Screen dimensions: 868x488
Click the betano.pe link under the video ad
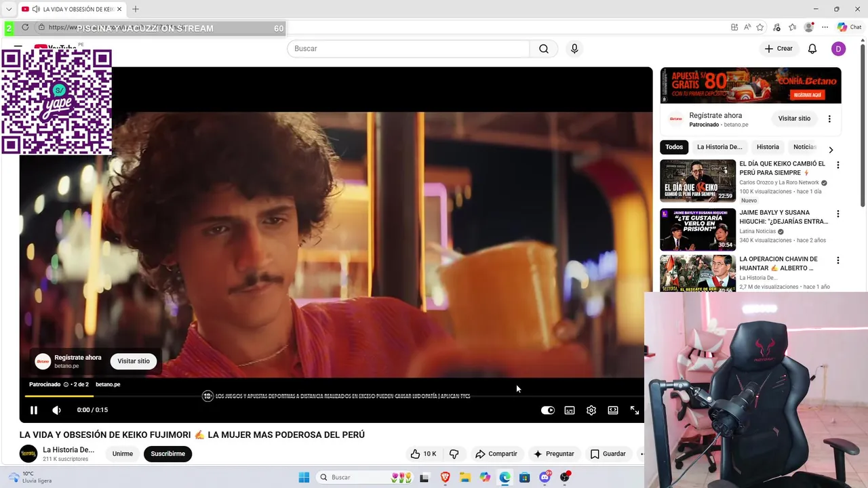point(108,384)
